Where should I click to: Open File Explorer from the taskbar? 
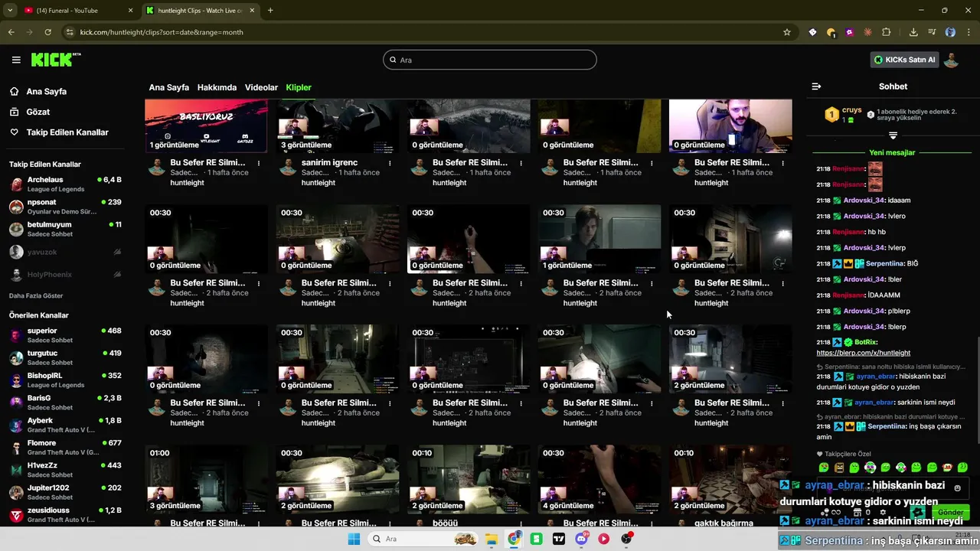coord(491,539)
